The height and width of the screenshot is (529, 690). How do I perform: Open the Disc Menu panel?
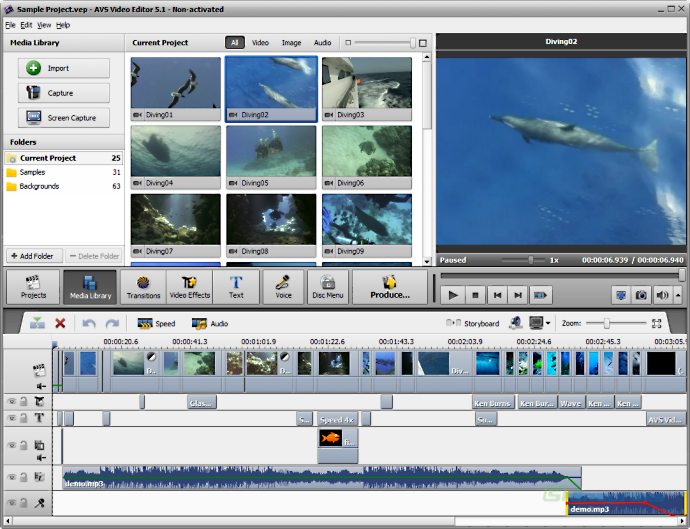point(328,287)
